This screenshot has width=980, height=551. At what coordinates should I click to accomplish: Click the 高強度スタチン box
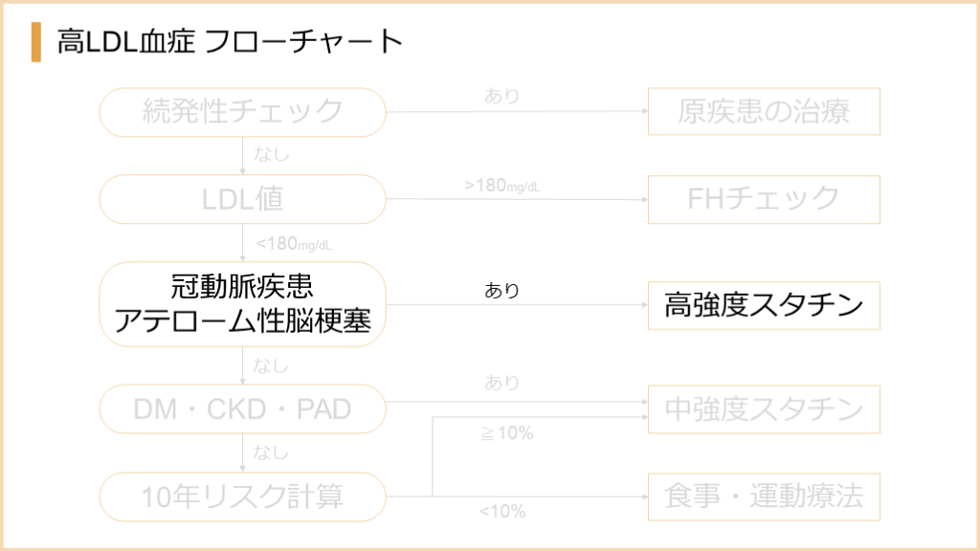coord(764,305)
